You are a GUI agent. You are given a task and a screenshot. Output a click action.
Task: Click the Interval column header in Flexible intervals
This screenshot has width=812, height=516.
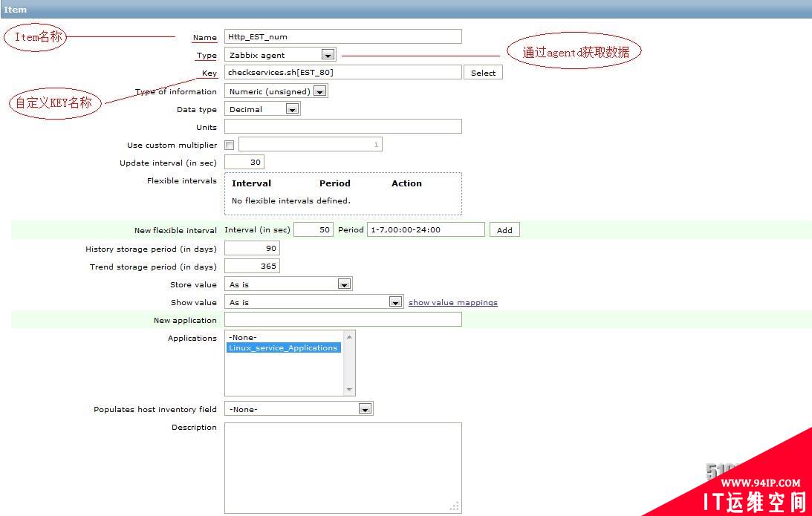click(x=251, y=183)
